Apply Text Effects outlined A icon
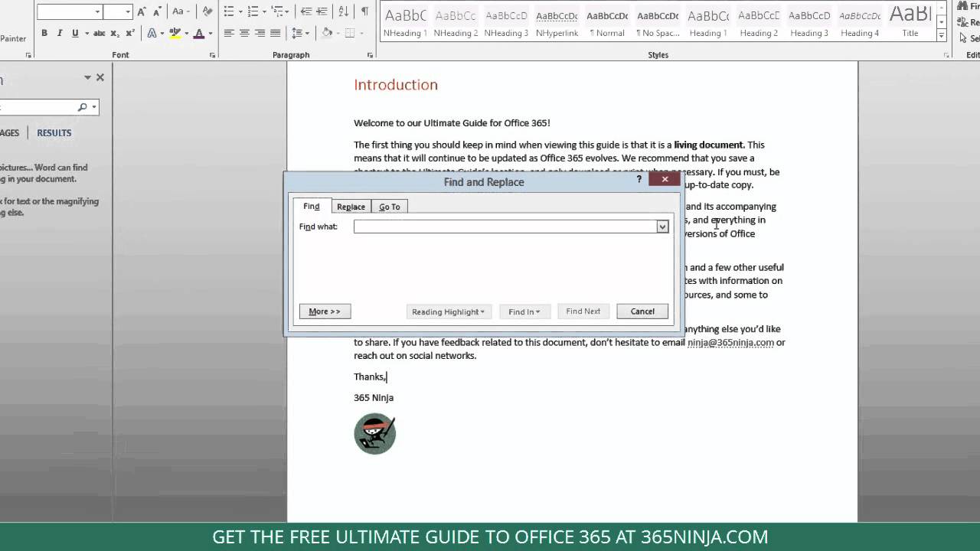 click(x=152, y=33)
